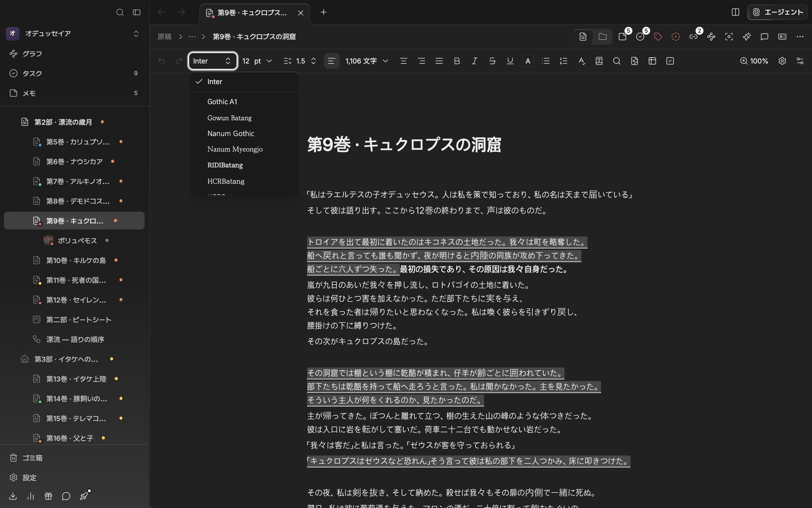
Task: Insert a checkbox task item
Action: (670, 61)
